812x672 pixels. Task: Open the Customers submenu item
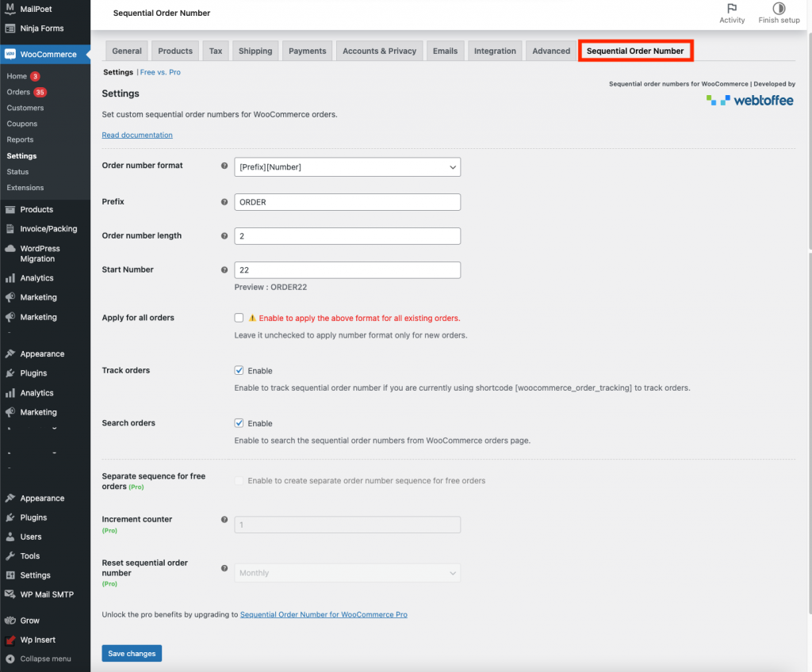[x=25, y=109]
